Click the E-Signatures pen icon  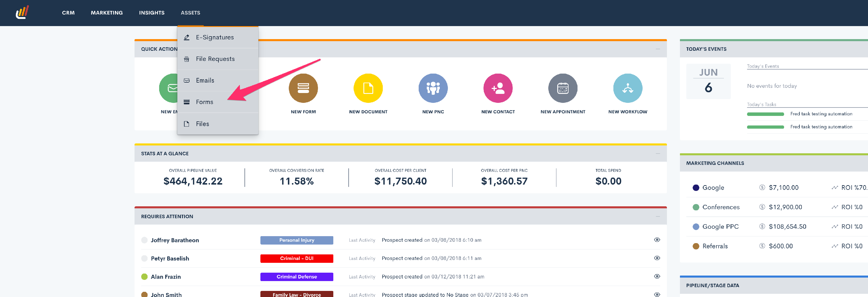186,37
